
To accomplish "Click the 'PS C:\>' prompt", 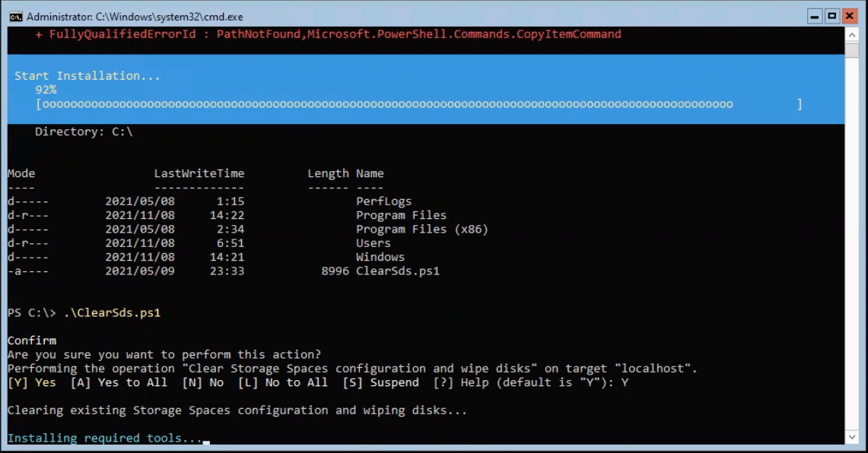I will click(31, 312).
